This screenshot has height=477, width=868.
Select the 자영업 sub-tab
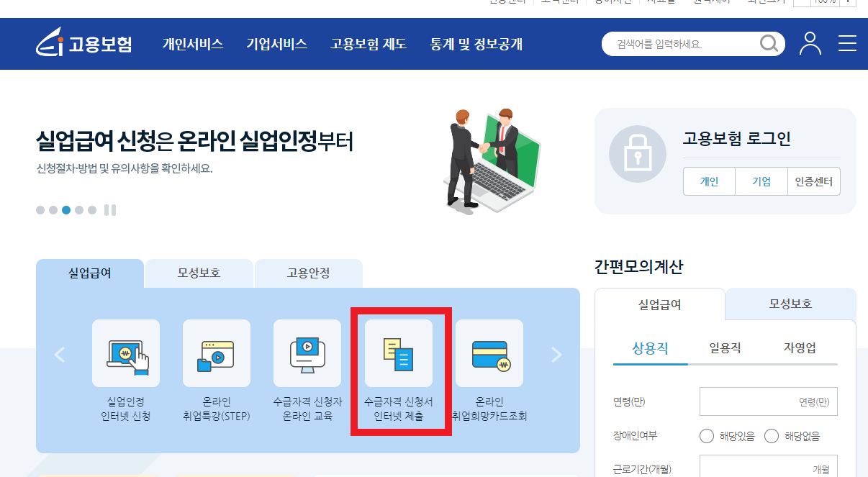pyautogui.click(x=800, y=348)
